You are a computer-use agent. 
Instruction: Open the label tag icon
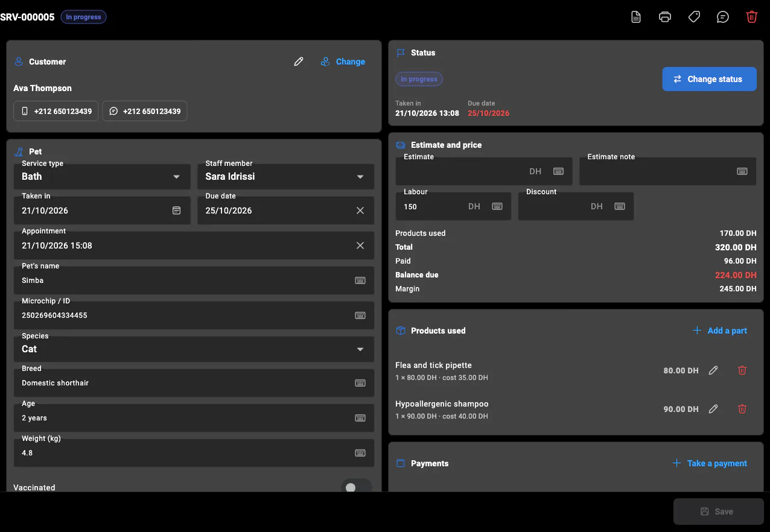pyautogui.click(x=694, y=17)
